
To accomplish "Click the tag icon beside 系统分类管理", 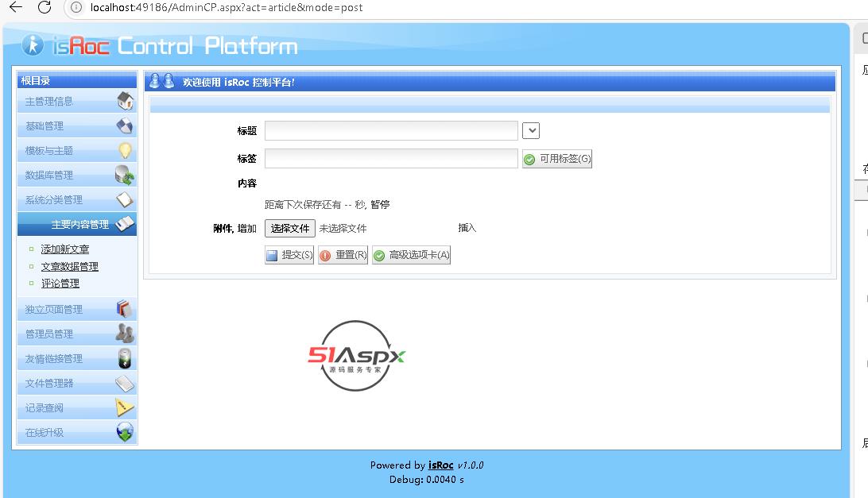I will [x=125, y=199].
